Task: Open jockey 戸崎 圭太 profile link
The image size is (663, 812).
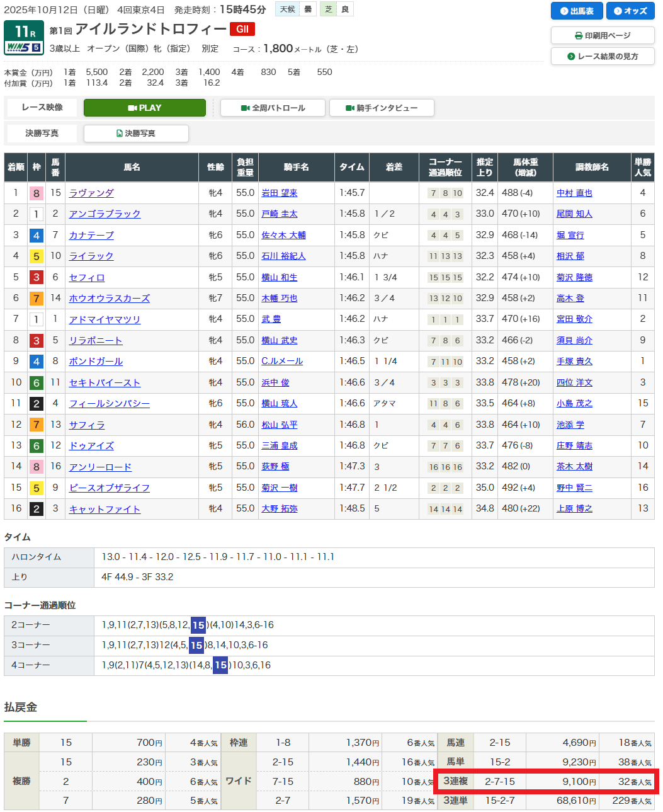Action: tap(280, 214)
